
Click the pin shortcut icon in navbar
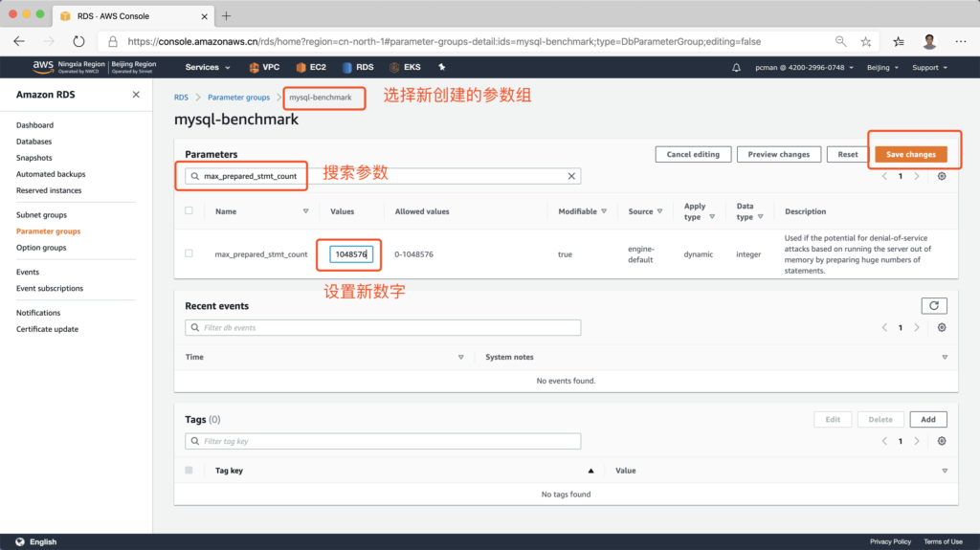pyautogui.click(x=441, y=68)
